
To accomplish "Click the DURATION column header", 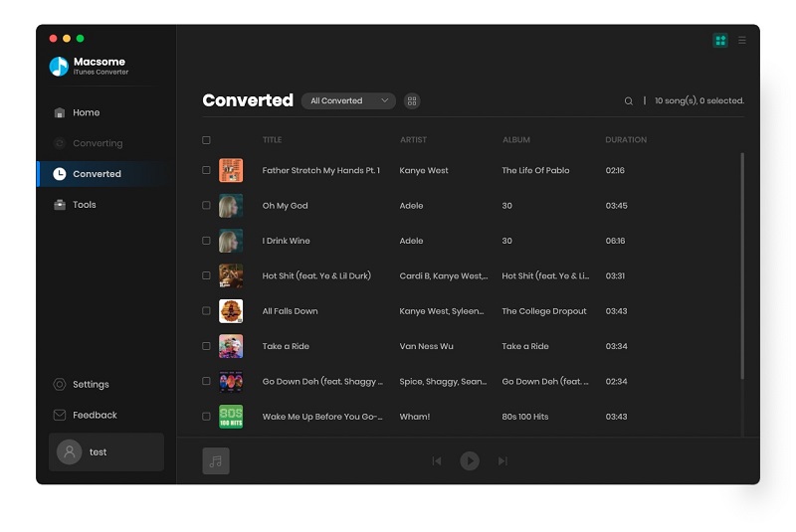I will point(626,140).
